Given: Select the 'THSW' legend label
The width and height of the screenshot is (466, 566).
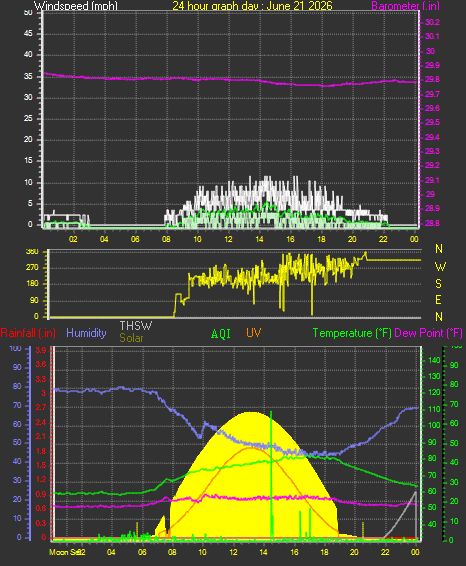Looking at the screenshot, I should point(136,326).
